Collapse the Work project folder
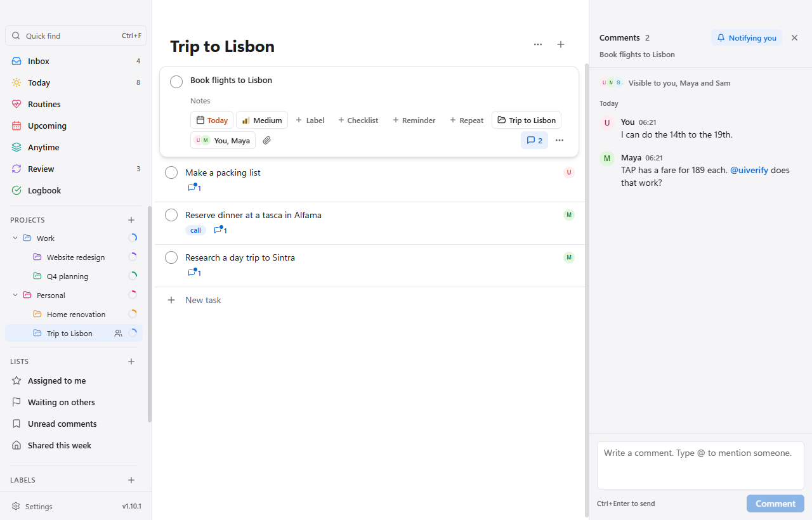This screenshot has height=520, width=812. pos(15,238)
